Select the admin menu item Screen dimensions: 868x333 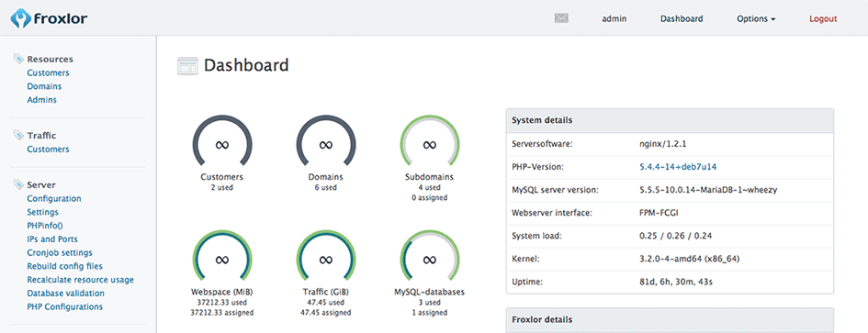(x=614, y=19)
